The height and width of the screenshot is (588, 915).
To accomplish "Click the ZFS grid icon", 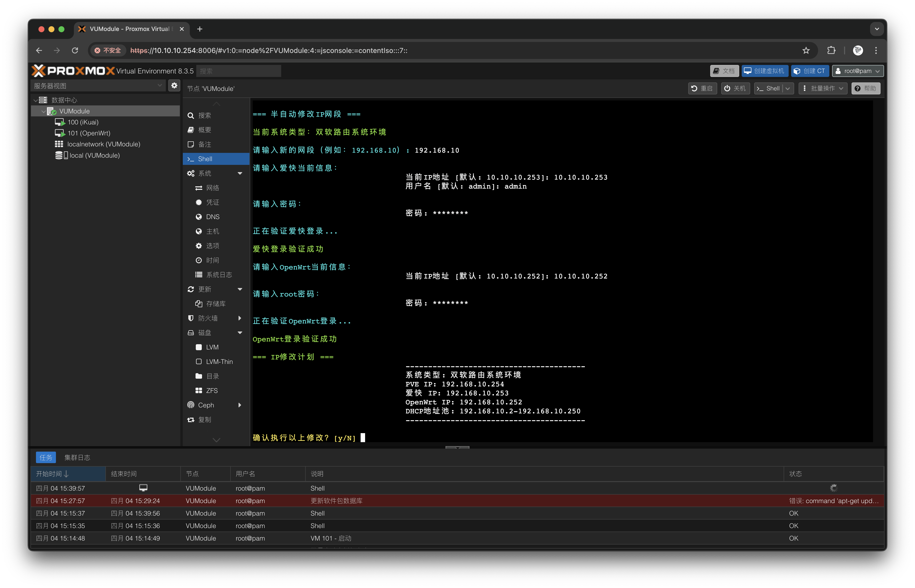I will tap(199, 390).
